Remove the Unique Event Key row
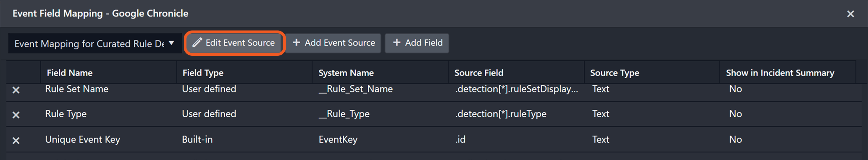The image size is (868, 160). 16,141
